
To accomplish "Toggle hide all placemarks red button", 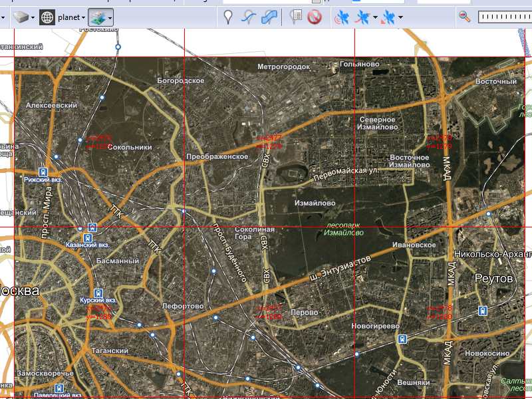I will (315, 18).
